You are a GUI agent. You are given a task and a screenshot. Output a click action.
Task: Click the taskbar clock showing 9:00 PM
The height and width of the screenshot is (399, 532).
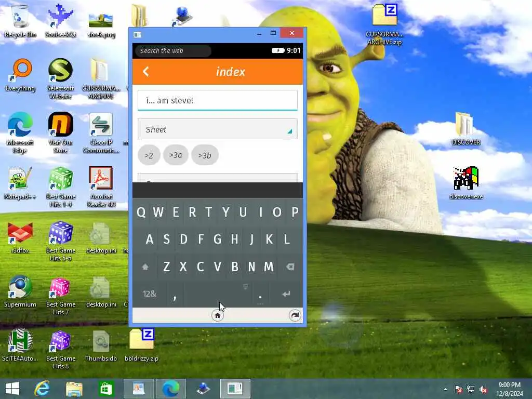pos(509,389)
